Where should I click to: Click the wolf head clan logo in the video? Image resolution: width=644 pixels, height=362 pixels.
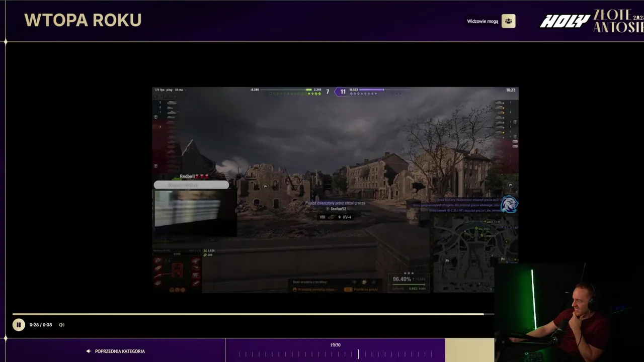[x=509, y=204]
